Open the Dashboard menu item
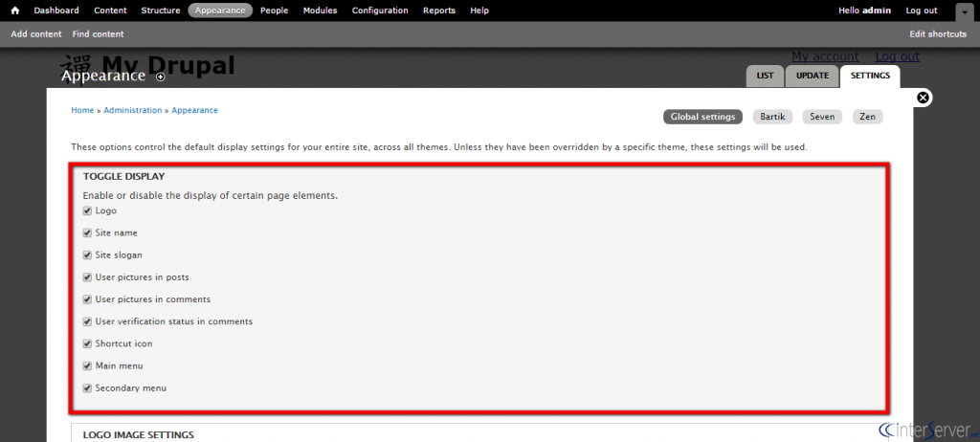980x442 pixels. click(x=56, y=11)
